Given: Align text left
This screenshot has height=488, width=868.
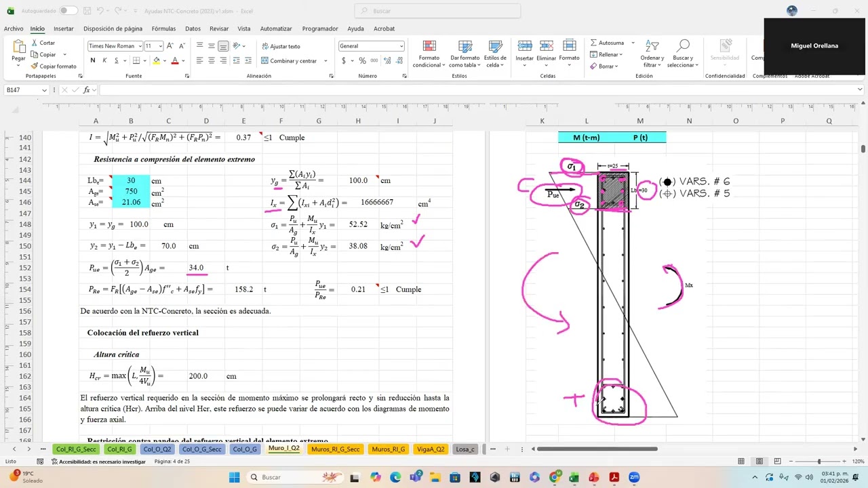Looking at the screenshot, I should (x=199, y=60).
